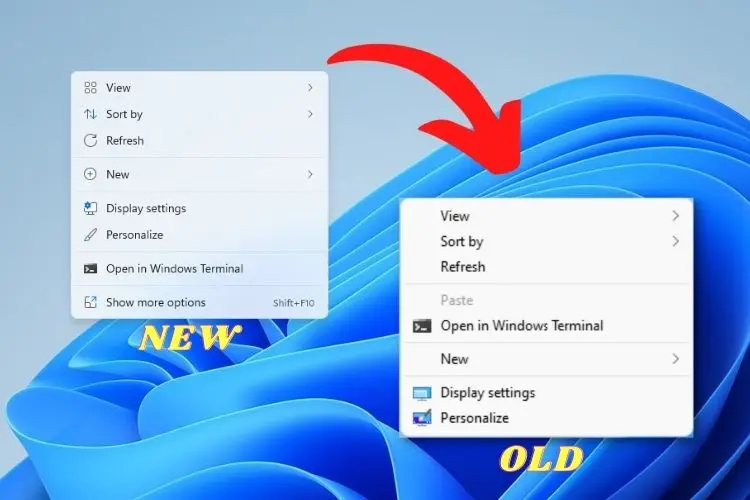This screenshot has width=750, height=500.
Task: Click the Sort by arrows icon in new menu
Action: [90, 114]
